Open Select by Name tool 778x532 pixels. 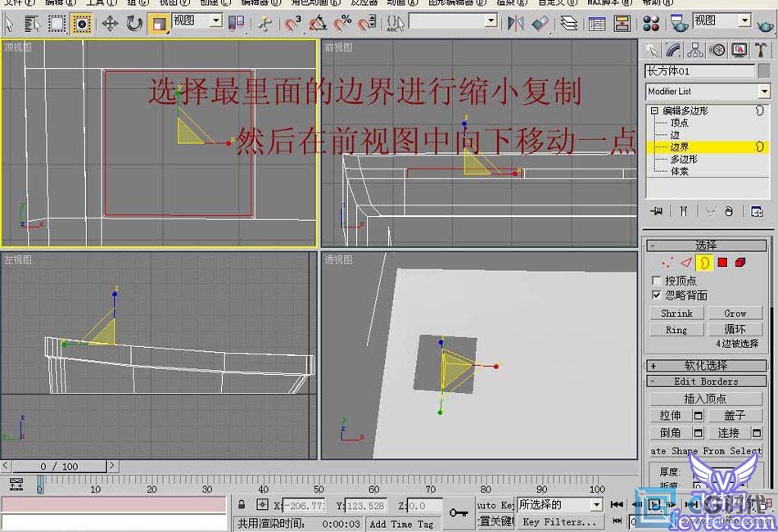tap(32, 23)
